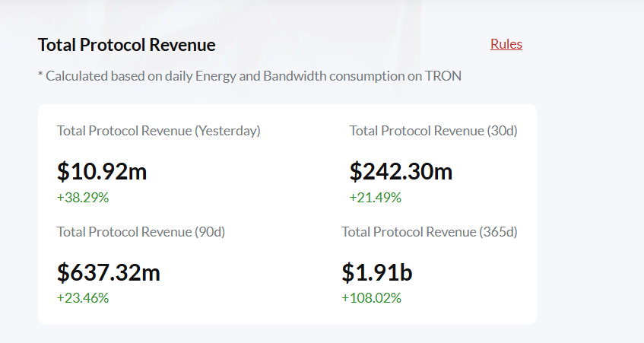Click the +21.49% change figure
The height and width of the screenshot is (343, 644).
pyautogui.click(x=375, y=198)
